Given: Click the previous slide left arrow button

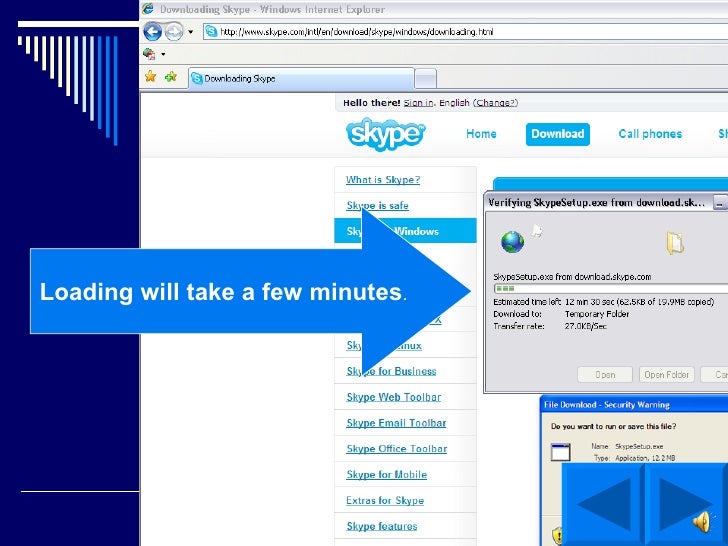Looking at the screenshot, I should (603, 504).
